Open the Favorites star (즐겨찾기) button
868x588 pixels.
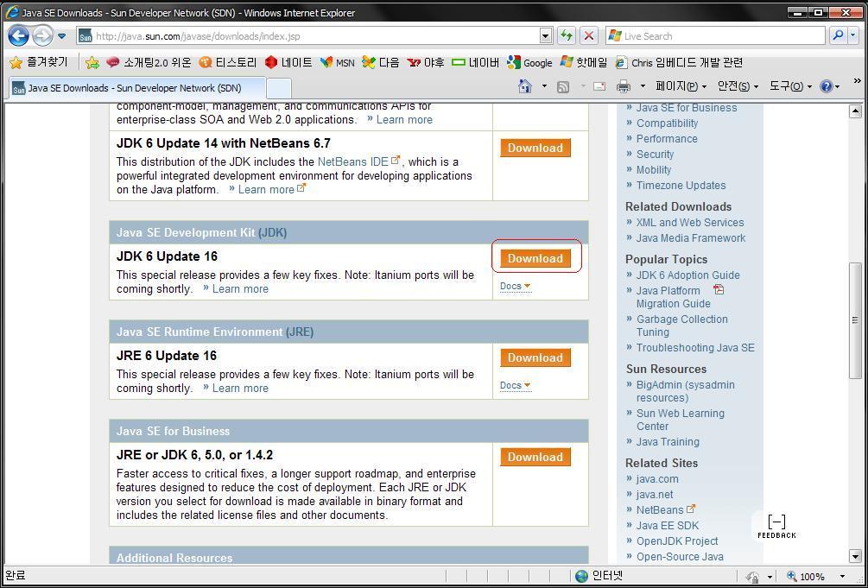pyautogui.click(x=39, y=62)
